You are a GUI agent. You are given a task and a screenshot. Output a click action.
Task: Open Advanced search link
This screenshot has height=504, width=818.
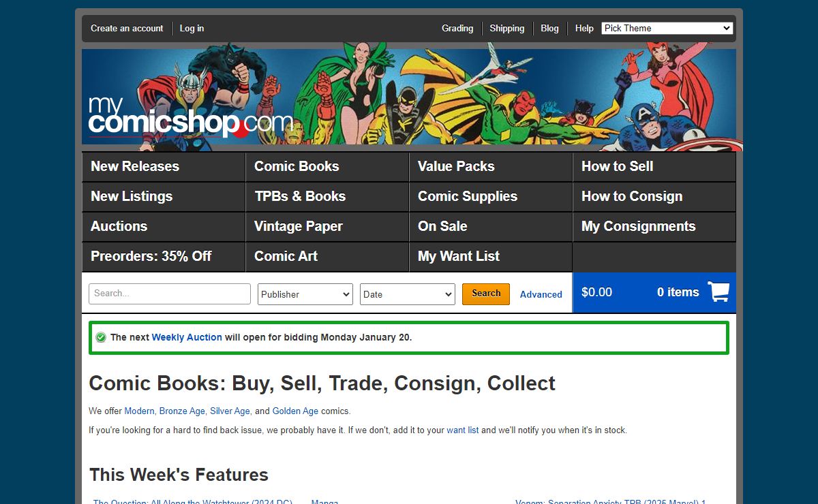(x=541, y=294)
